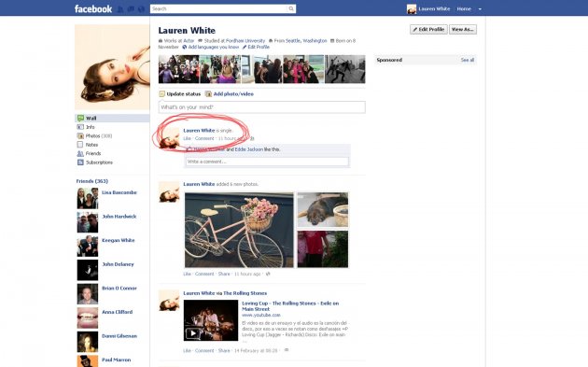The height and width of the screenshot is (367, 588).
Task: Click Lisa Buscombe's friend thumbnail
Action: coord(88,198)
